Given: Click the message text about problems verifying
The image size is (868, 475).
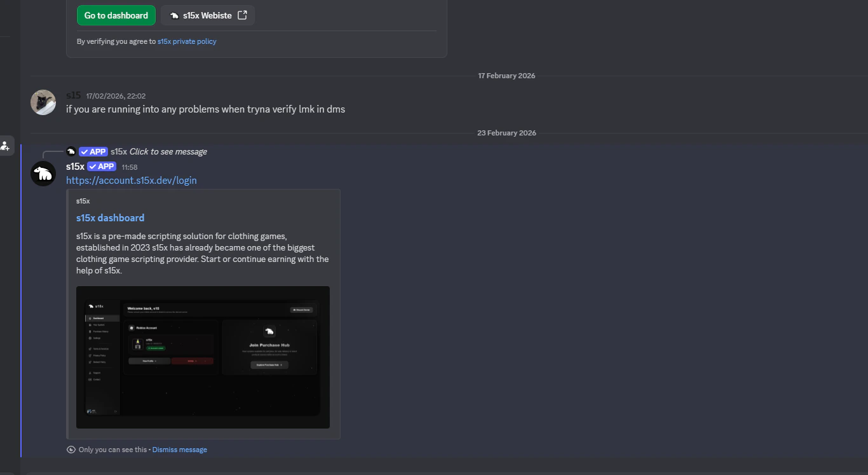Looking at the screenshot, I should click(x=206, y=109).
